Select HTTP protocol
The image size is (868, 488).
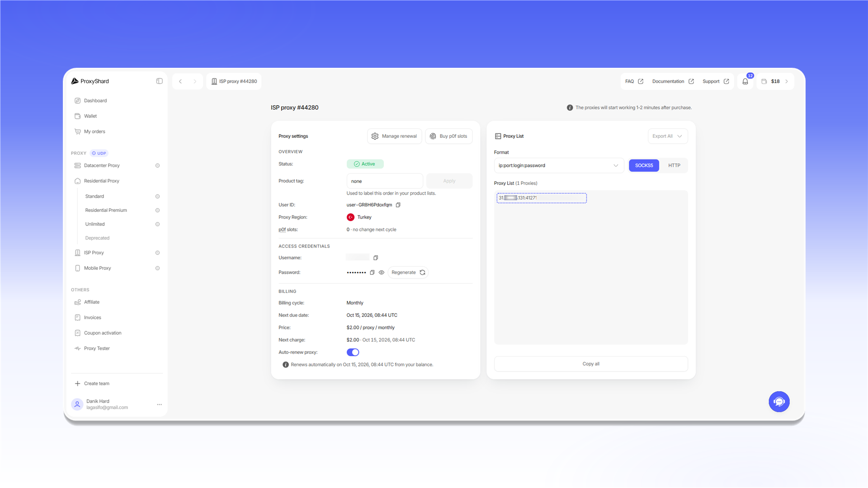674,166
